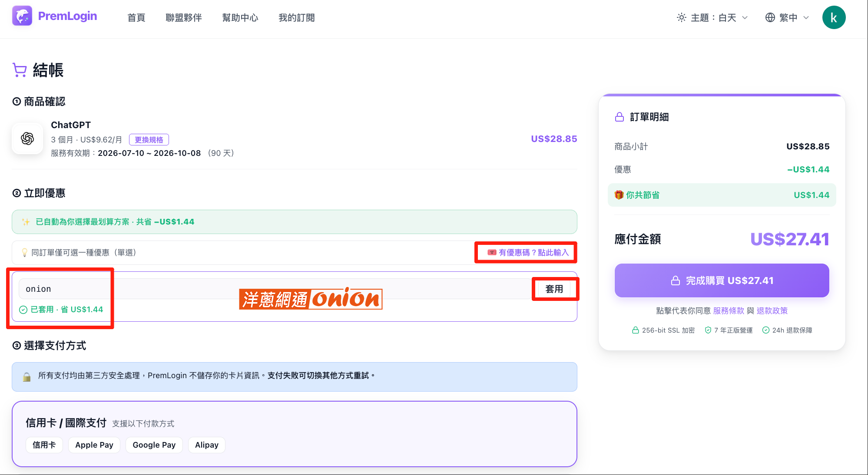
Task: Open the 退款政策 link
Action: click(772, 311)
